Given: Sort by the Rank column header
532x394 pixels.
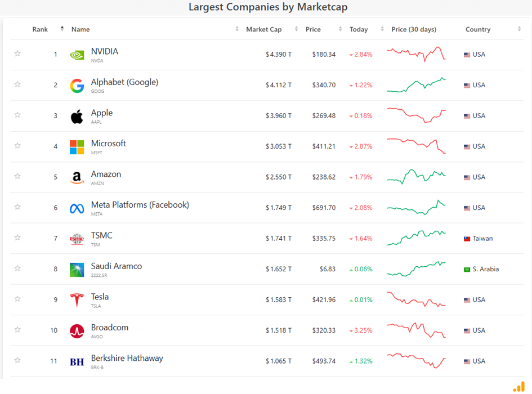Looking at the screenshot, I should click(41, 29).
